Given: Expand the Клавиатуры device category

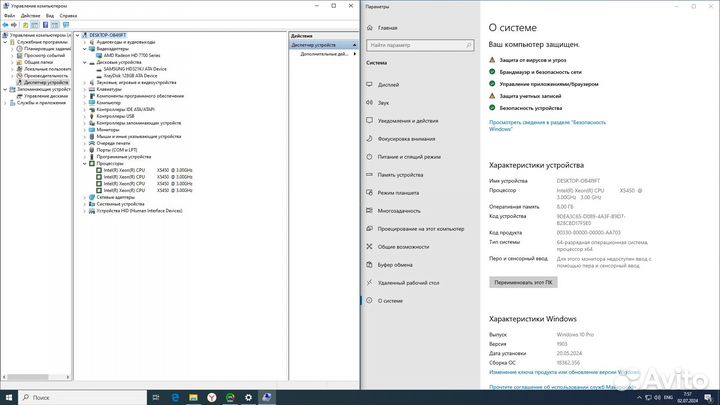Looking at the screenshot, I should tap(85, 89).
